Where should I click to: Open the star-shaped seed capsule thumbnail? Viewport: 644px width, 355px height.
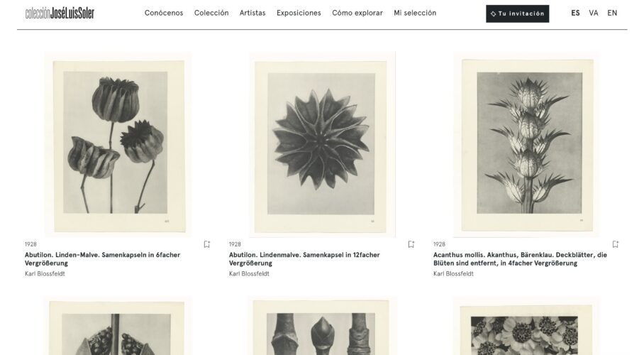click(x=322, y=144)
